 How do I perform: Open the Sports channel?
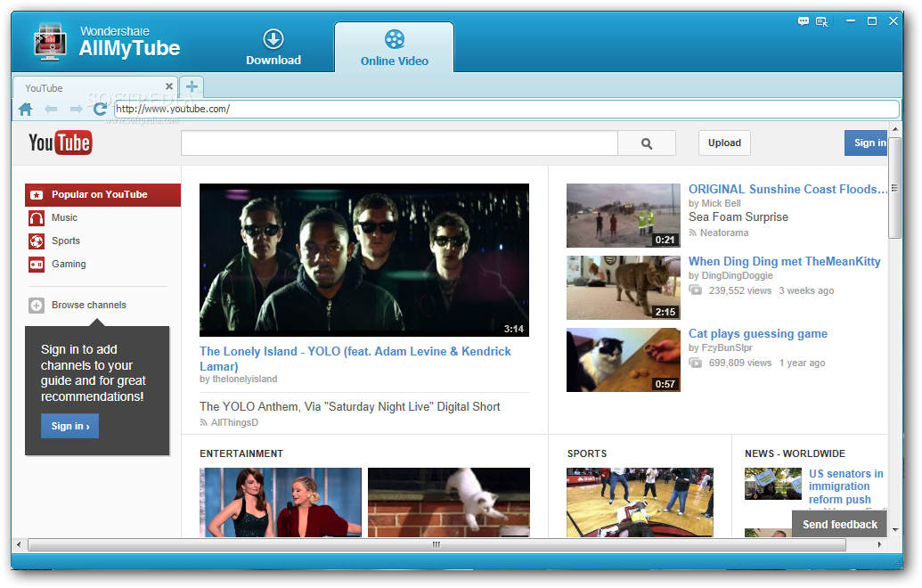point(65,241)
